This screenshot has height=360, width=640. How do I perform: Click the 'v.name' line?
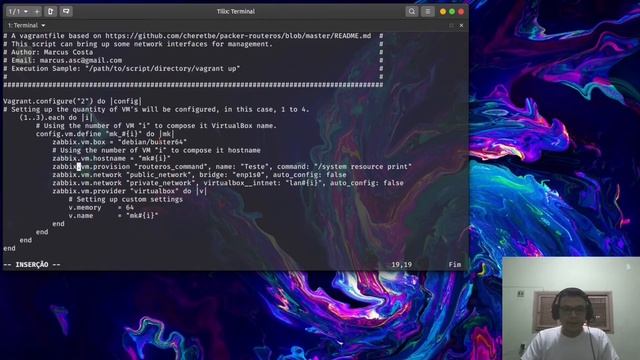pos(113,216)
